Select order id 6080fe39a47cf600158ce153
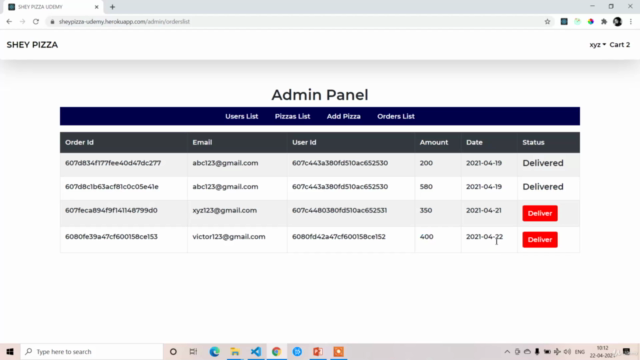Screen dimensions: 640x360 click(x=111, y=237)
